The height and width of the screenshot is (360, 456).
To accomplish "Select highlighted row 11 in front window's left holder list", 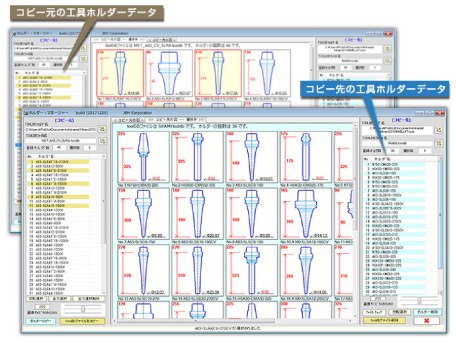I will tap(58, 206).
